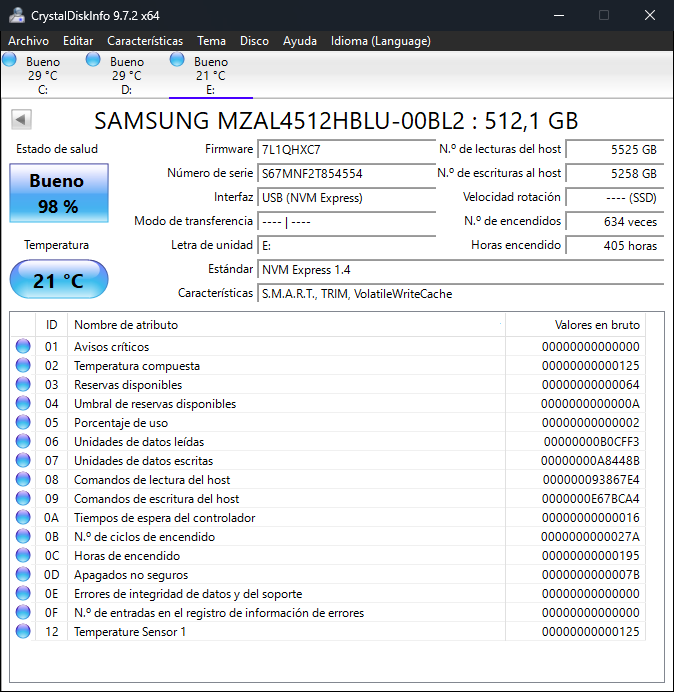Click the host writes value 5258 GB

pos(615,173)
